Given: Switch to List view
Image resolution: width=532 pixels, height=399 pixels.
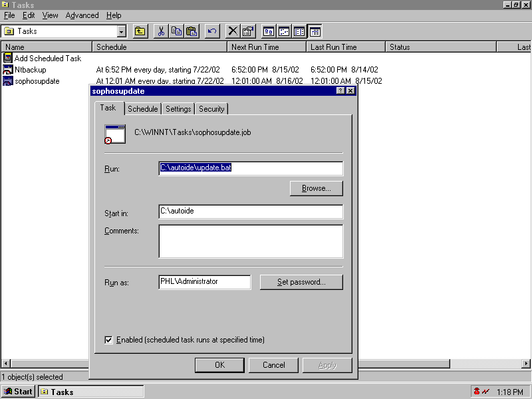Looking at the screenshot, I should pyautogui.click(x=299, y=31).
